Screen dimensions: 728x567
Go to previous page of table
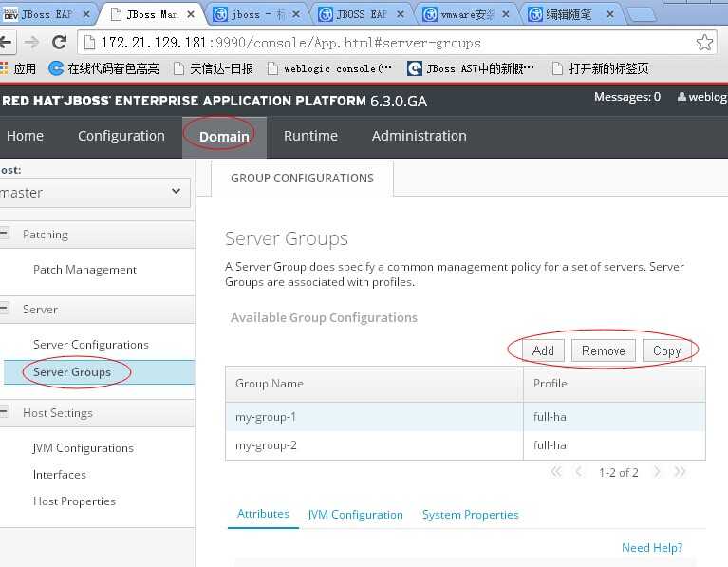(x=578, y=472)
